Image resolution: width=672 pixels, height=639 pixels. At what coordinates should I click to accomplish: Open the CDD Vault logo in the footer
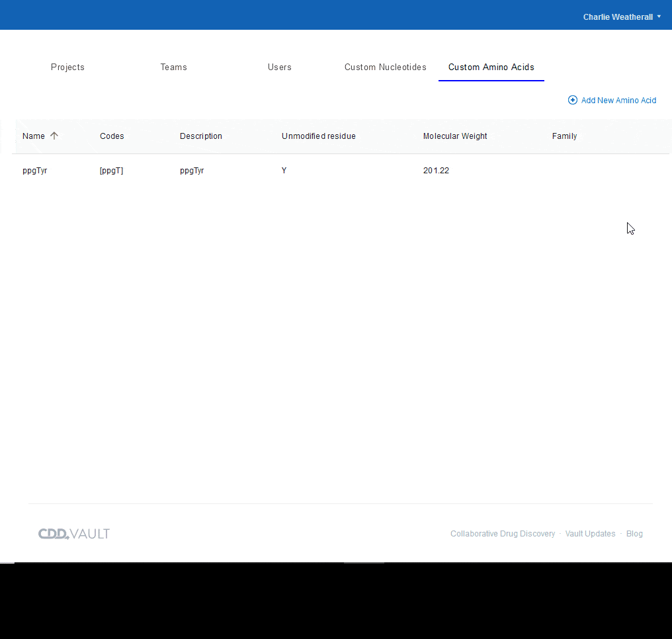(x=74, y=534)
